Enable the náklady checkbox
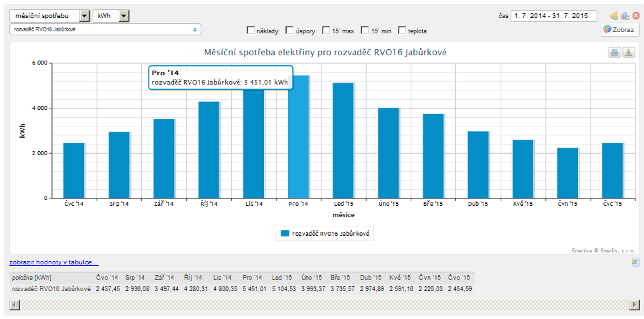Viewport: 644px width, 319px height. (x=251, y=30)
